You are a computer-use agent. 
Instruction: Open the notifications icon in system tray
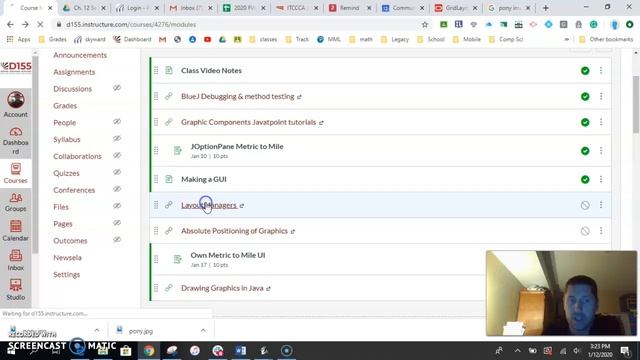[x=624, y=351]
